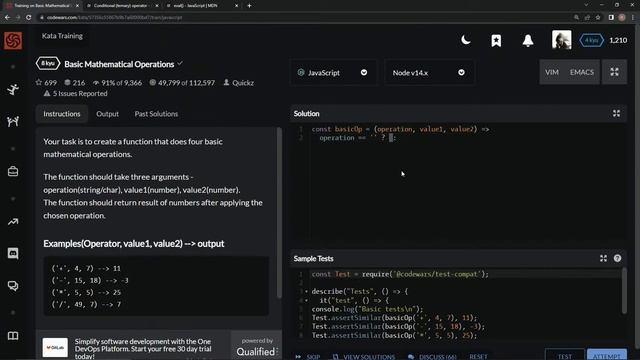This screenshot has width=640, height=360.
Task: Open browser side panel icon
Action: pyautogui.click(x=611, y=18)
